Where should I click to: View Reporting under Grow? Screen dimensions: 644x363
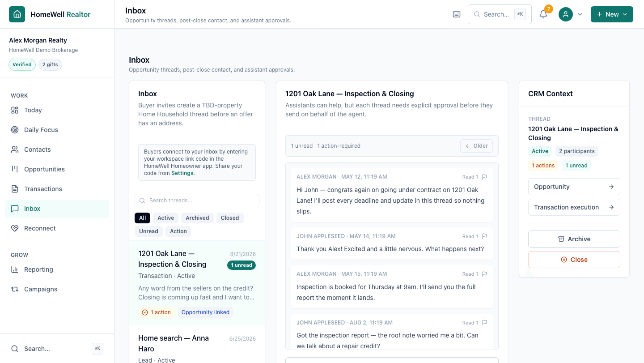point(57,269)
